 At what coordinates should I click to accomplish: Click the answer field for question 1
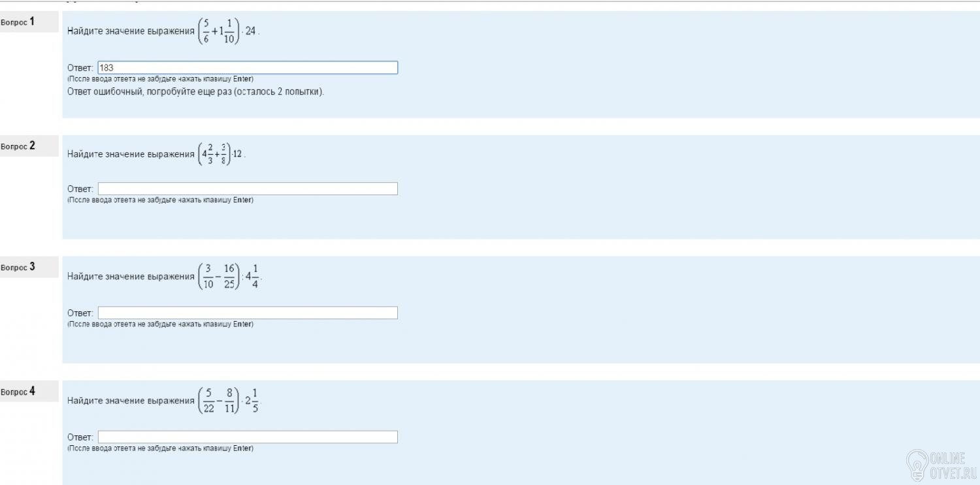247,68
